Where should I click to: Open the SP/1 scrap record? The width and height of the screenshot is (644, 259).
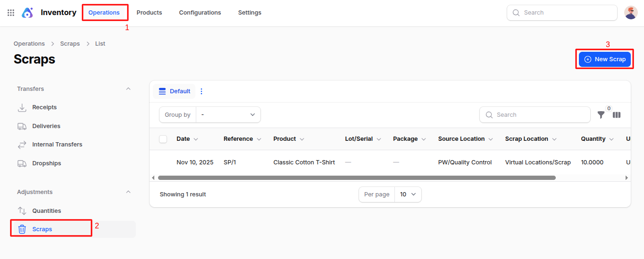230,162
